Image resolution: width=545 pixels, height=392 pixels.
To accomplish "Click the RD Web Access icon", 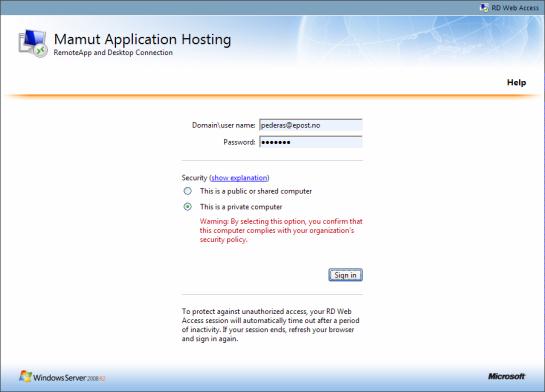I will tap(484, 7).
